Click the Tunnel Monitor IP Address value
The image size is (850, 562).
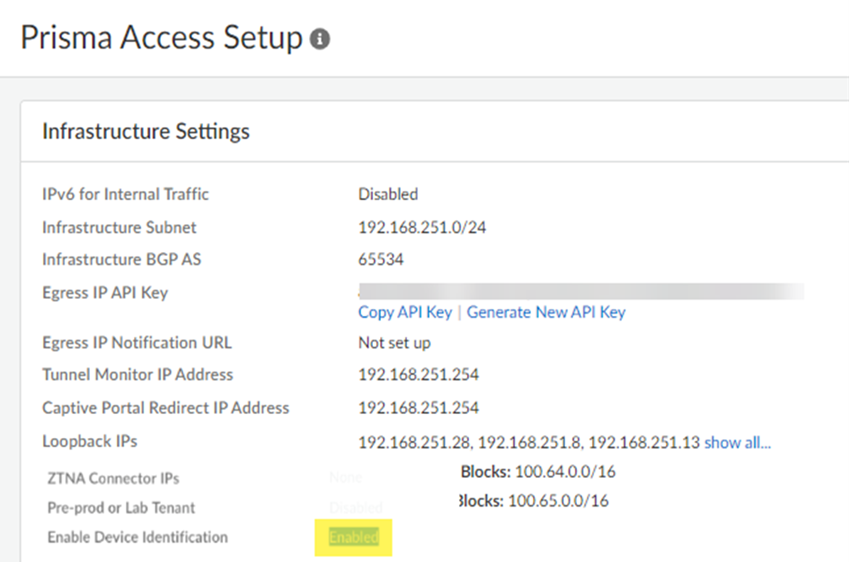click(418, 375)
